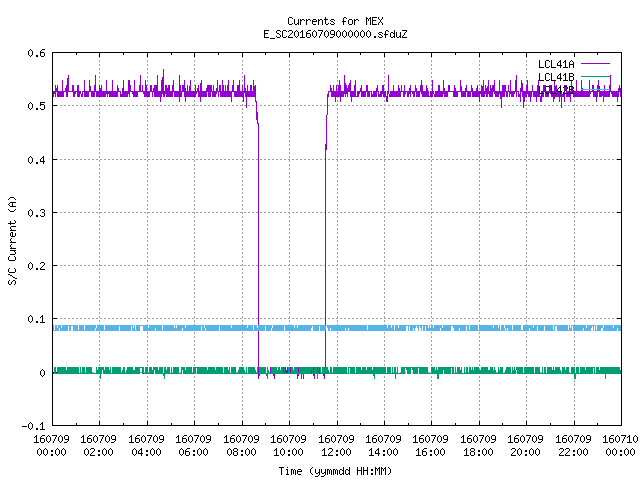Click the purple falling edge of the LCL41A trace
The height and width of the screenshot is (480, 640).
[x=258, y=245]
